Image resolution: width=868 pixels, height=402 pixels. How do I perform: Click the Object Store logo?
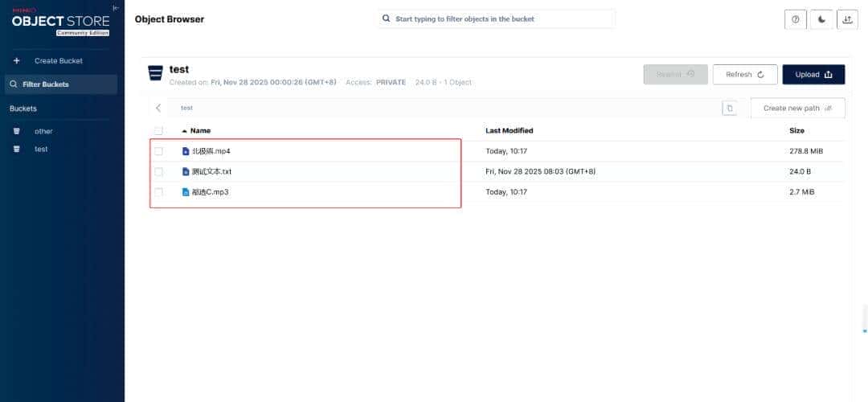click(x=61, y=22)
